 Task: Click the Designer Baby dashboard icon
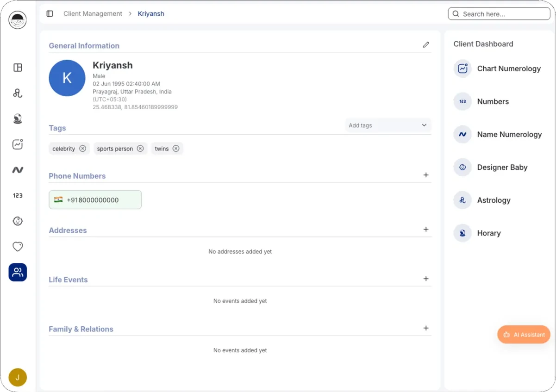pos(462,167)
